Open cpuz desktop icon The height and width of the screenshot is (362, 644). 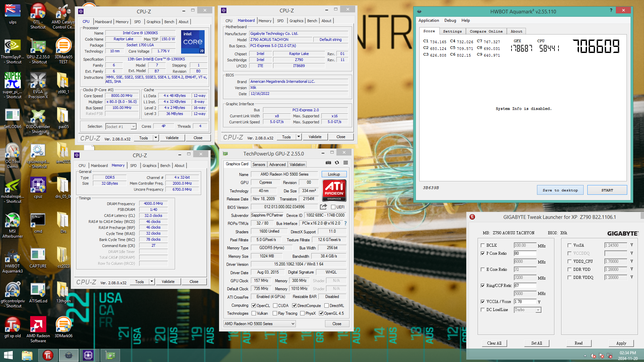point(38,188)
